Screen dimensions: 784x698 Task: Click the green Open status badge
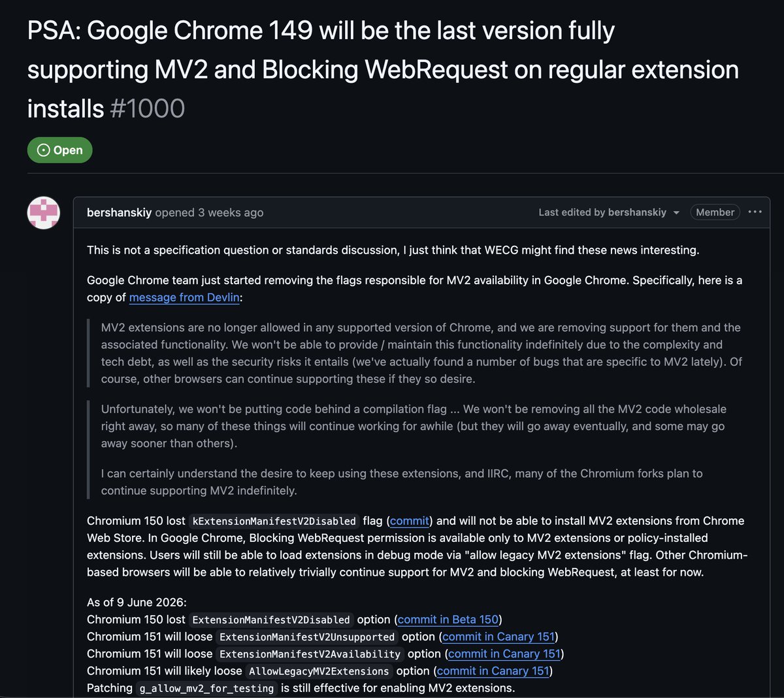[x=59, y=150]
